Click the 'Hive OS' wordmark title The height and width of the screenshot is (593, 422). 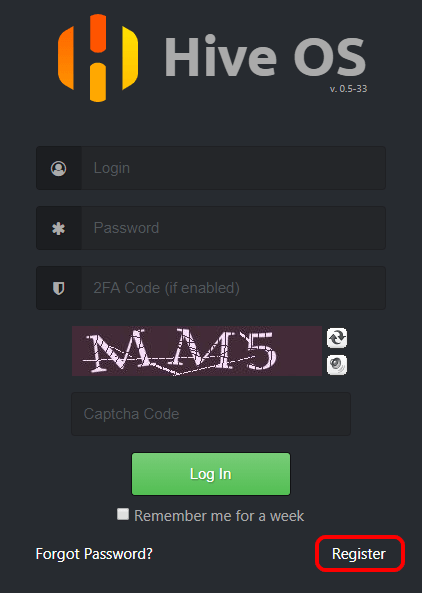coord(265,57)
